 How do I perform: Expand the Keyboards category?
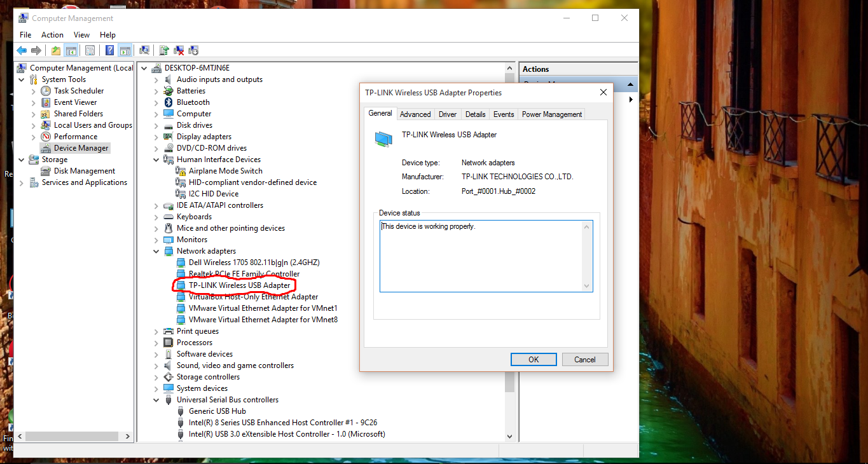click(156, 217)
